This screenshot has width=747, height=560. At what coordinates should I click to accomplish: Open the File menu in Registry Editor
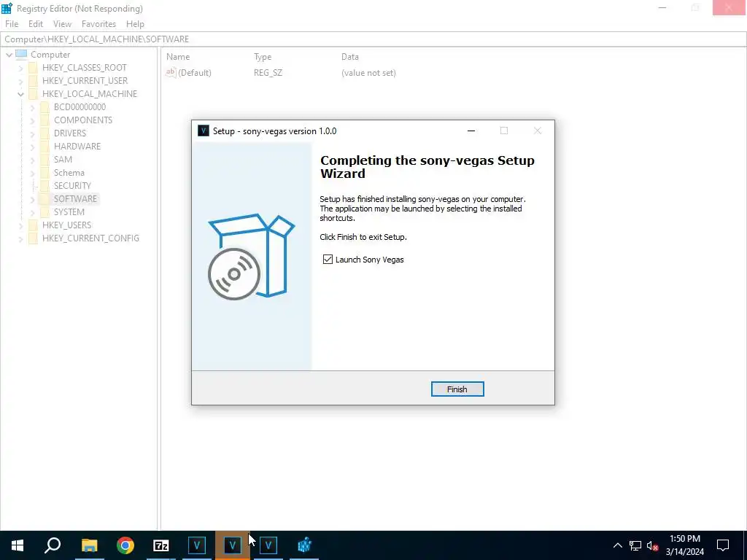[12, 24]
